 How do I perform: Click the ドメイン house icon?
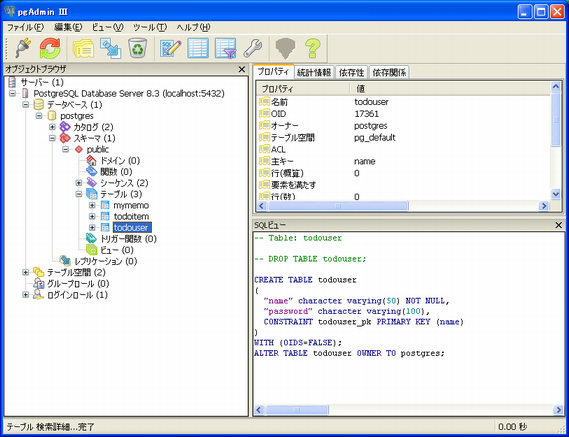tap(91, 160)
